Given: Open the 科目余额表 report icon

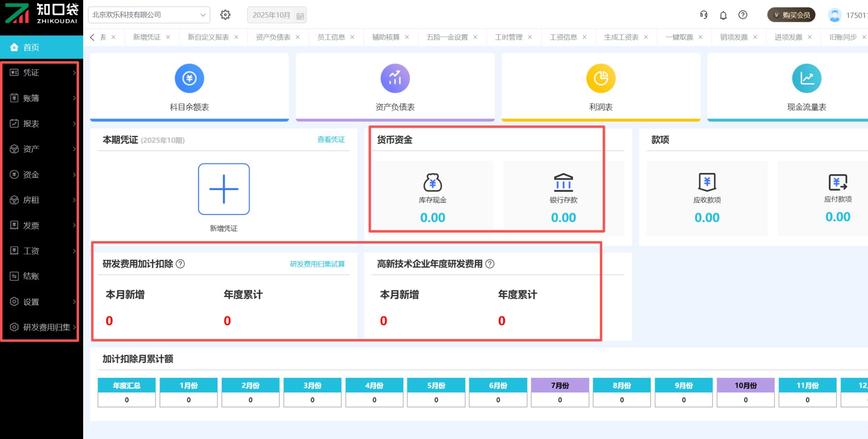Looking at the screenshot, I should tap(189, 78).
